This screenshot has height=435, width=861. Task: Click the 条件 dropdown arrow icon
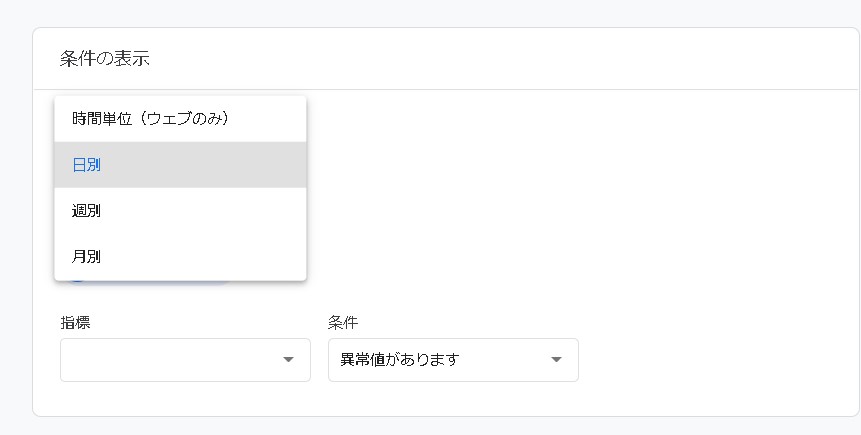tap(556, 360)
